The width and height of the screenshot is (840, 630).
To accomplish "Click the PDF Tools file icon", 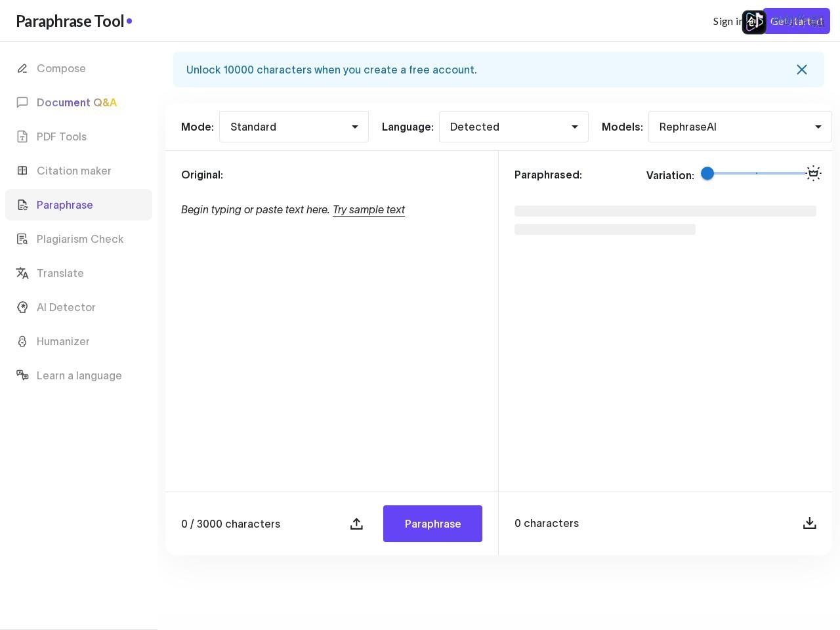I will click(22, 136).
